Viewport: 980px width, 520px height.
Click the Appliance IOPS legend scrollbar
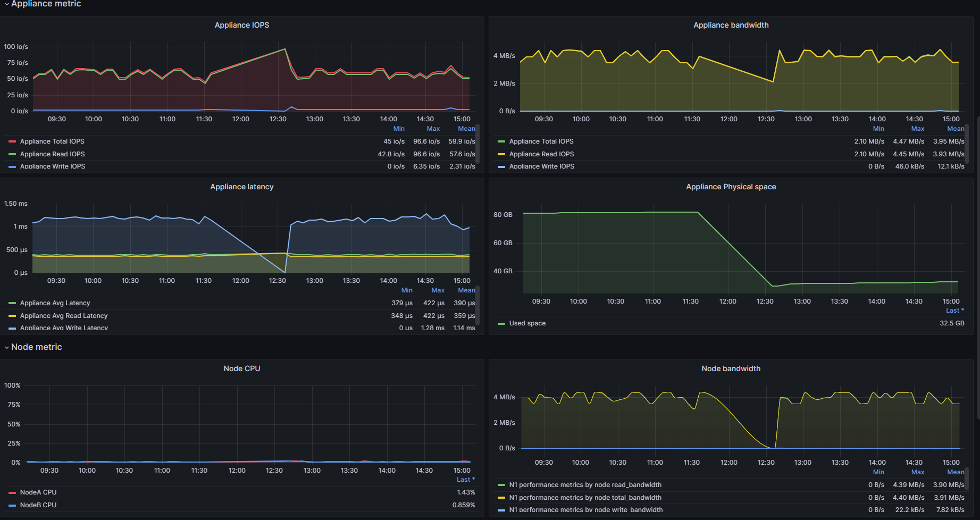click(478, 142)
